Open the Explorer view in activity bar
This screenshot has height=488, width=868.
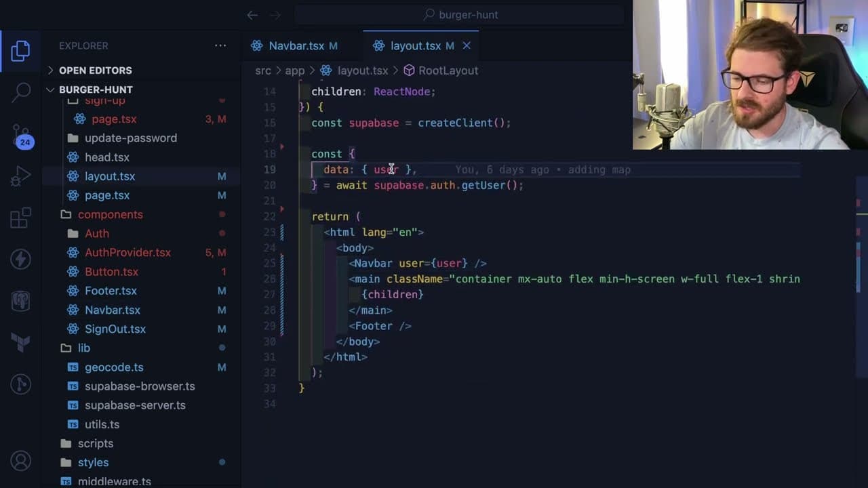click(21, 51)
